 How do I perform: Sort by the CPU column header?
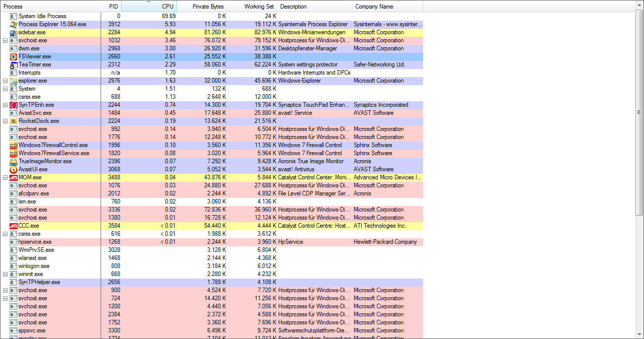tap(149, 7)
